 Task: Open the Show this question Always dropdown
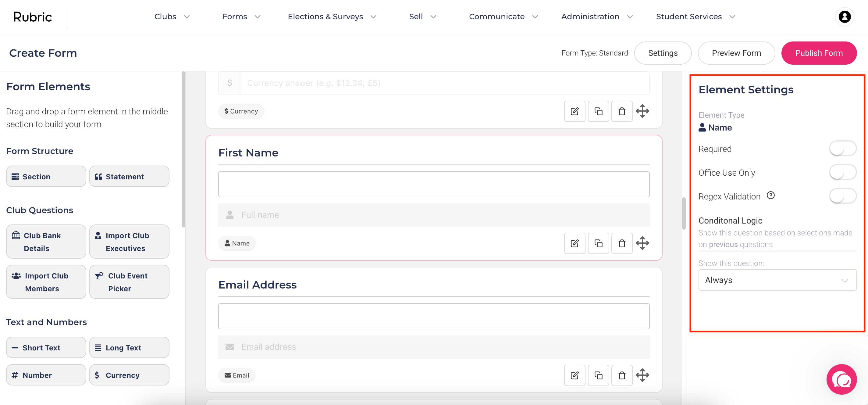point(777,280)
